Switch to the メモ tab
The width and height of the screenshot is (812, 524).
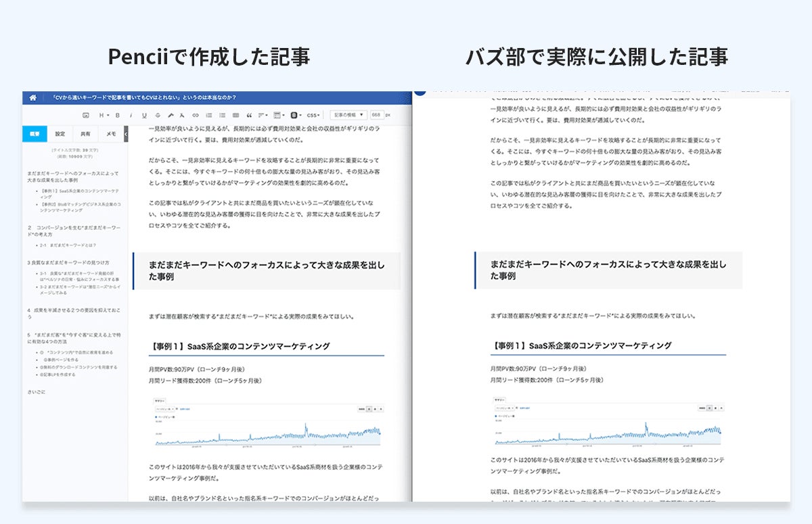[112, 134]
